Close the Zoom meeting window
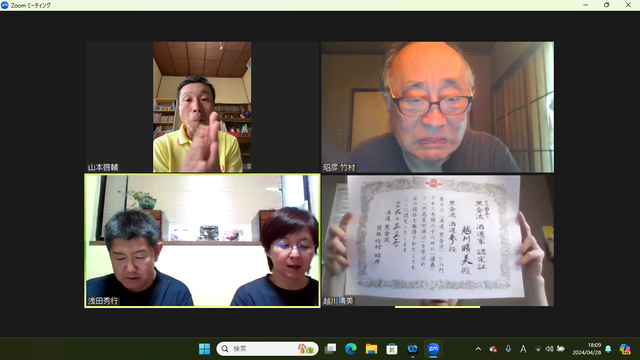The width and height of the screenshot is (640, 360). (628, 5)
